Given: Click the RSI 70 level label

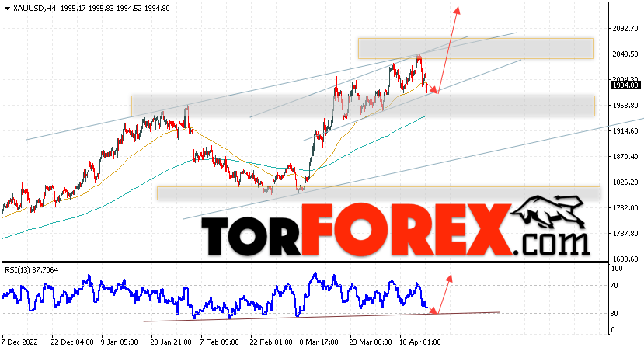Looking at the screenshot, I should point(614,286).
